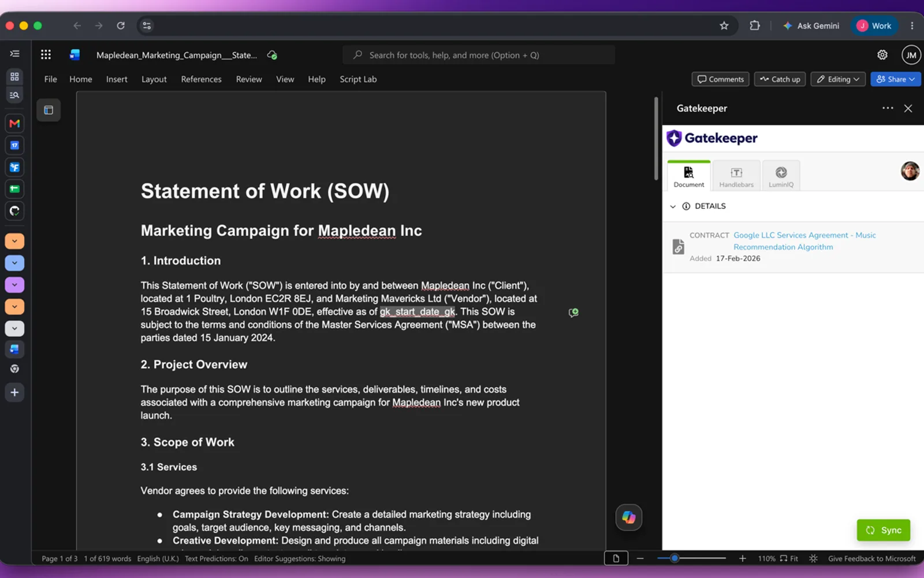The height and width of the screenshot is (578, 924).
Task: Click the user photo in Gatekeeper panel
Action: (x=910, y=171)
